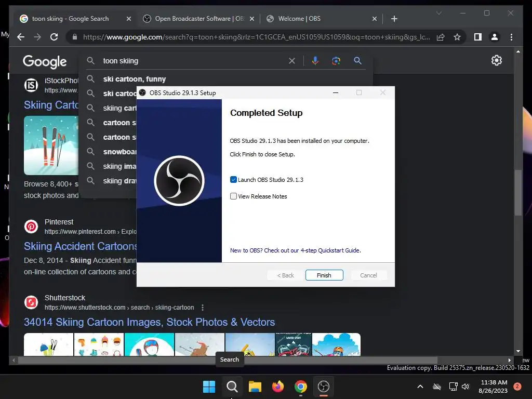Click Finish to close OBS setup
Screen dimensions: 532x399
coord(324,275)
